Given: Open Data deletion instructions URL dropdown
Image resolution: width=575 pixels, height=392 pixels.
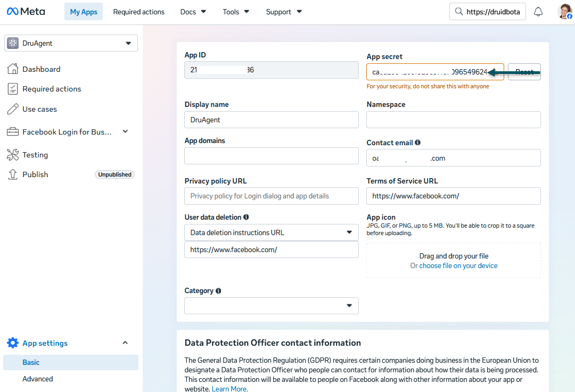Looking at the screenshot, I should [272, 232].
